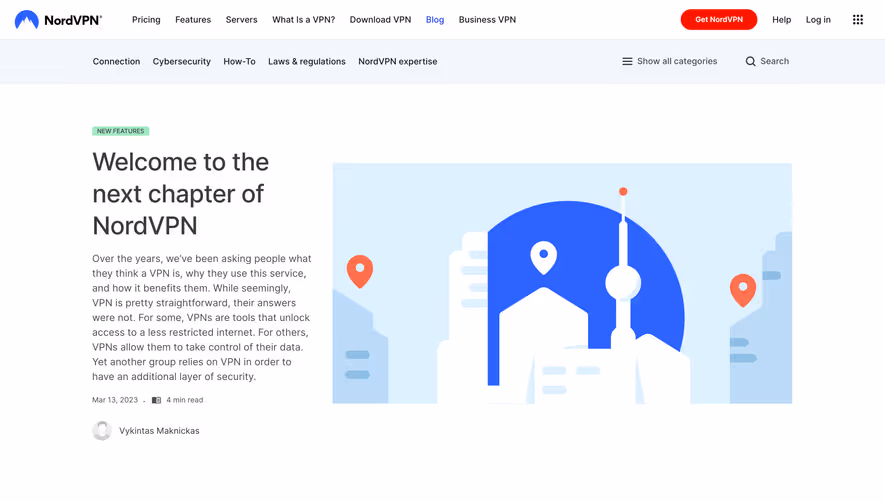Select the Connection category
This screenshot has height=502, width=885.
point(116,62)
